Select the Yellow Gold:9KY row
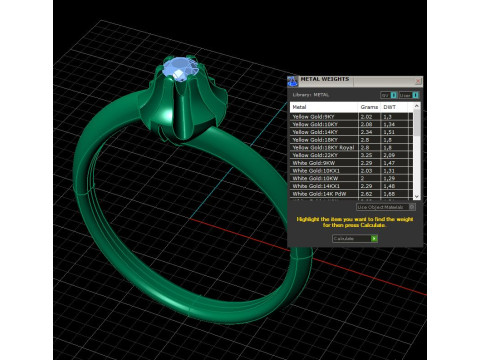Screen dimensions: 480x360 click(x=351, y=117)
